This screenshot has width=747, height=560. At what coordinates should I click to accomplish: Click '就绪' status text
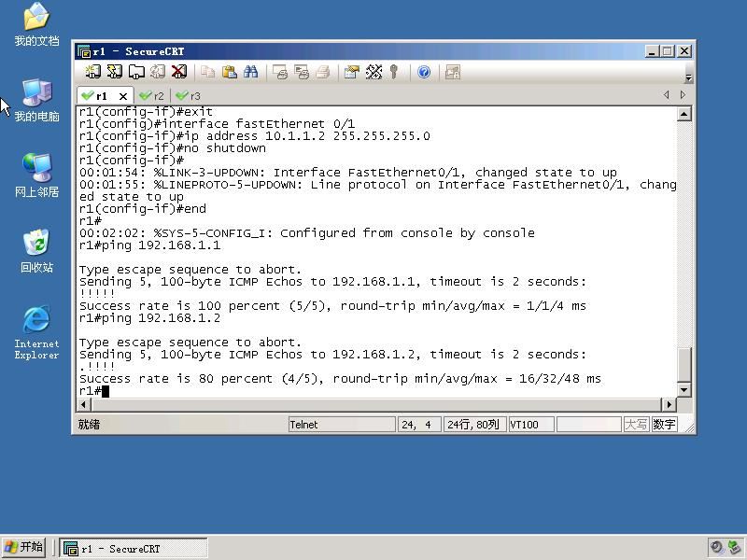89,425
